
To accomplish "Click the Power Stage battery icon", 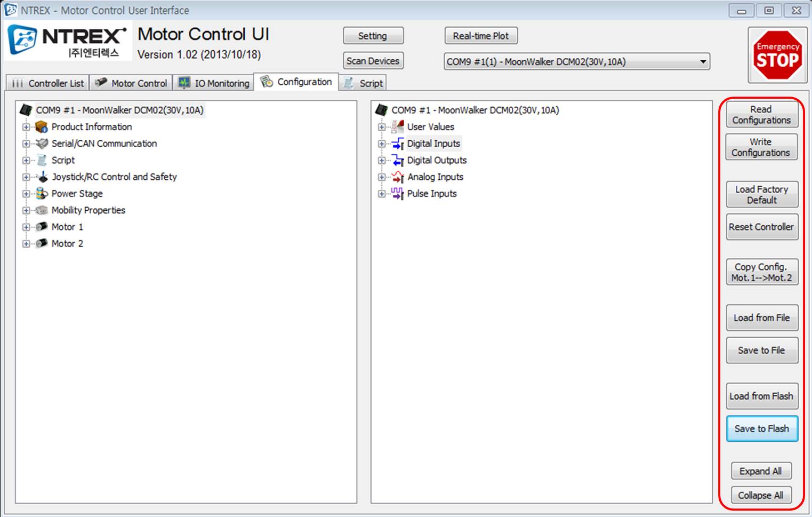I will tap(42, 194).
